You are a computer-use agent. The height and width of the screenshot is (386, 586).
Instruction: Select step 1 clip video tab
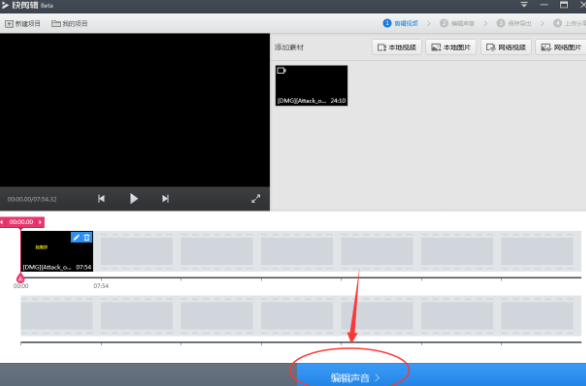tap(400, 23)
